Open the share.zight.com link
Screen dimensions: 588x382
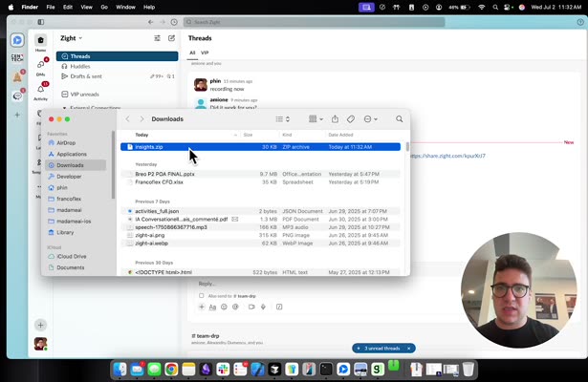coord(447,156)
